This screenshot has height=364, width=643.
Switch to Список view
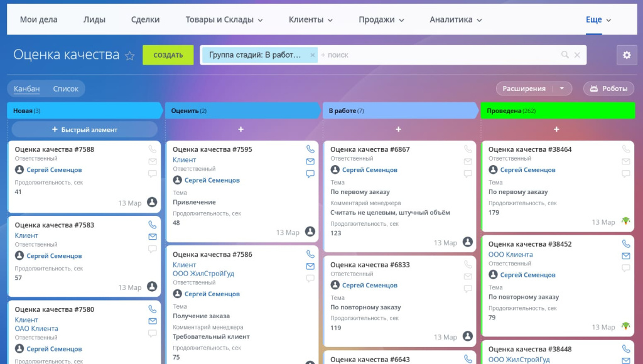click(x=66, y=88)
